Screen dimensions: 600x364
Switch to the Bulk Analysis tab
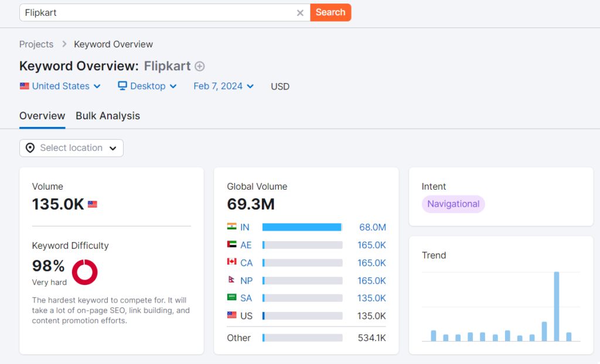pyautogui.click(x=108, y=116)
